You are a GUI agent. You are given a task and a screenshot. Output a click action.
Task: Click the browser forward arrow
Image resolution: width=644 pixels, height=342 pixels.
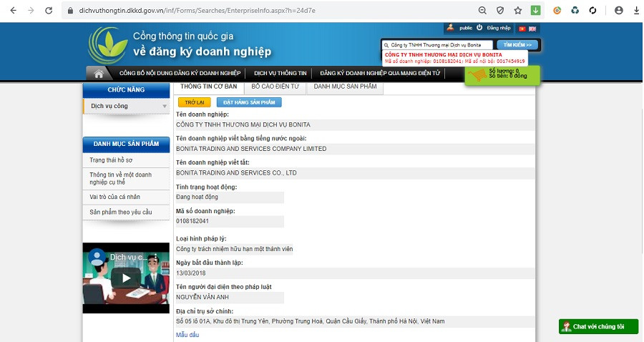31,11
